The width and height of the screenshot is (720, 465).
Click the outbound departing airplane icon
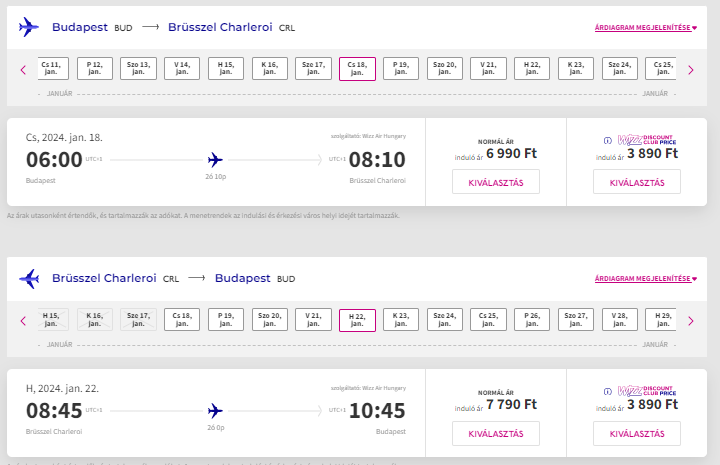pos(28,27)
